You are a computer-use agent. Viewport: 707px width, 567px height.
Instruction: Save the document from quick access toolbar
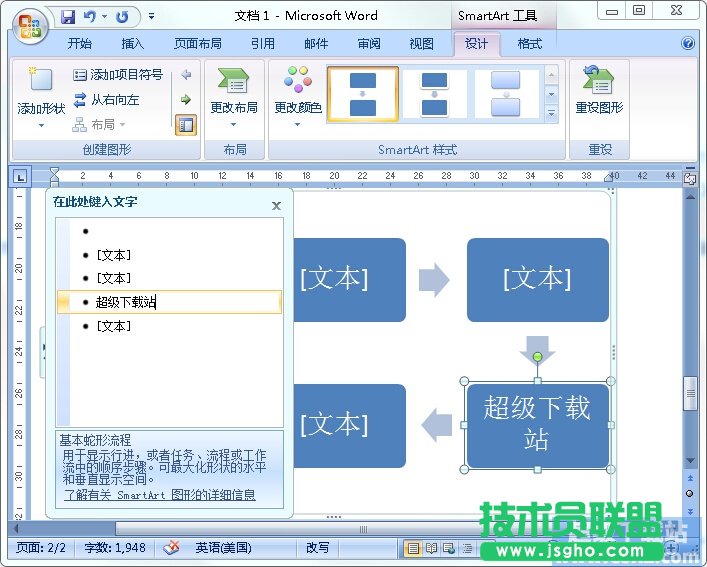pyautogui.click(x=68, y=16)
